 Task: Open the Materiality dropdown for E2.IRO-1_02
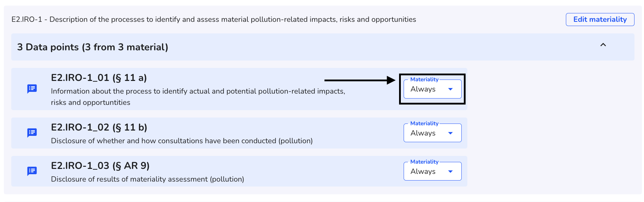tap(433, 133)
